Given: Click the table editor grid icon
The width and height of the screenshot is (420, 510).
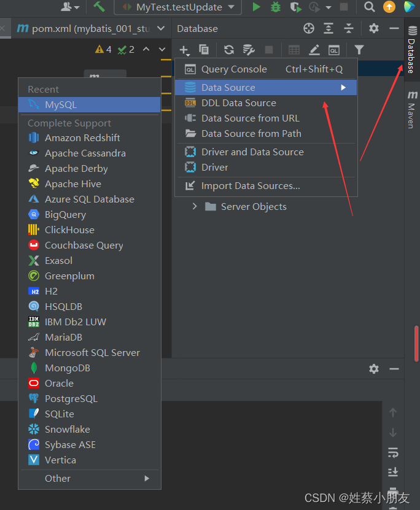Looking at the screenshot, I should (294, 50).
